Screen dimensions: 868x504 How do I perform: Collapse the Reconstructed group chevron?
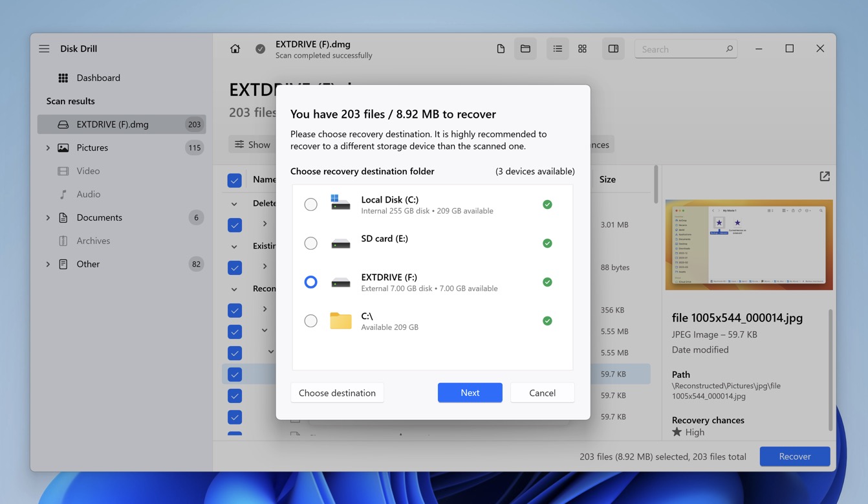(234, 289)
